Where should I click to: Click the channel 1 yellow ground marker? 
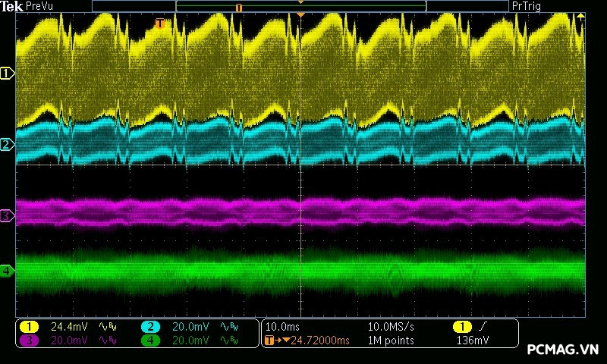click(7, 74)
